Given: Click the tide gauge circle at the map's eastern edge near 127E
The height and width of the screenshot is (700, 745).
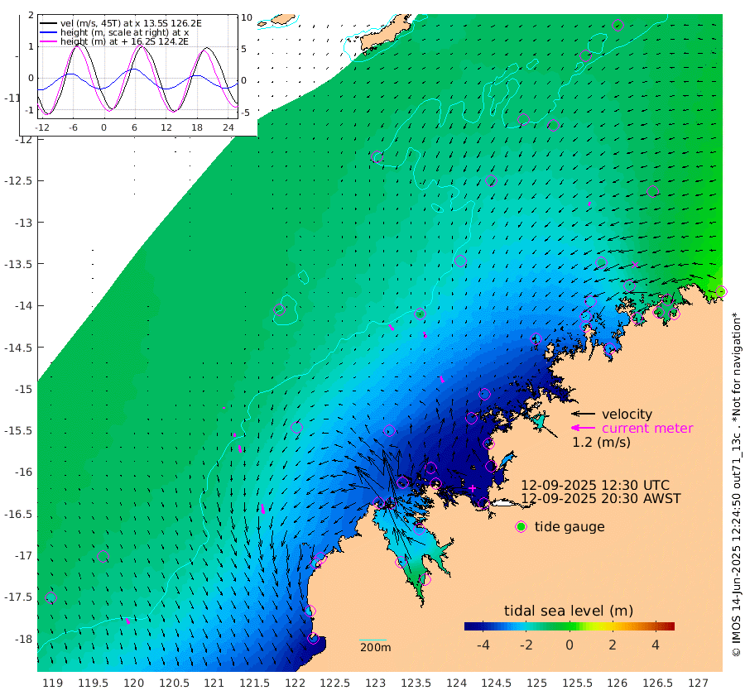Looking at the screenshot, I should coord(721,291).
